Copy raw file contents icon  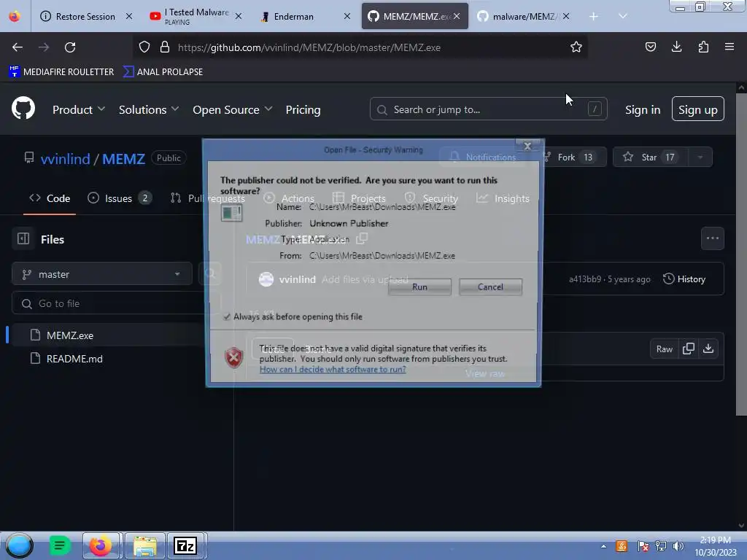[689, 349]
